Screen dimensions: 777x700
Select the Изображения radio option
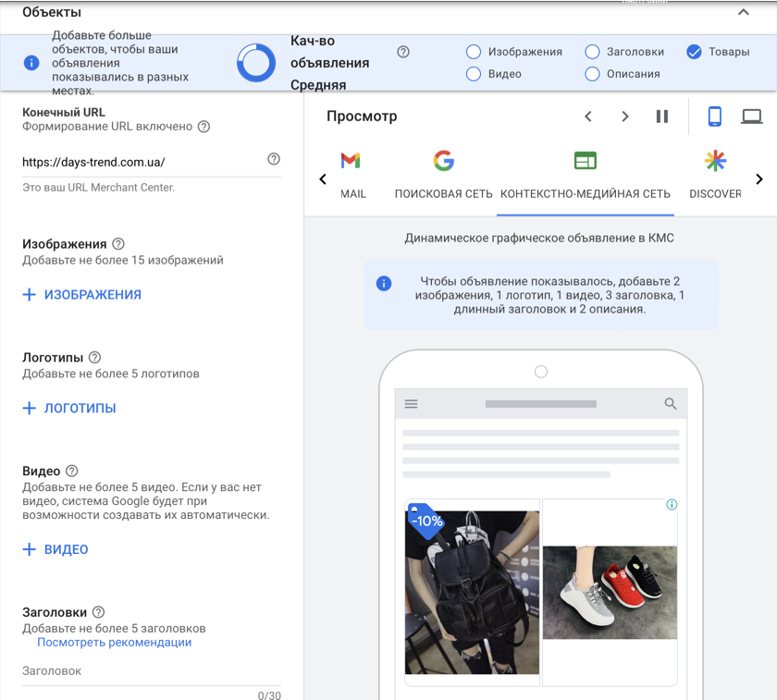click(x=474, y=52)
